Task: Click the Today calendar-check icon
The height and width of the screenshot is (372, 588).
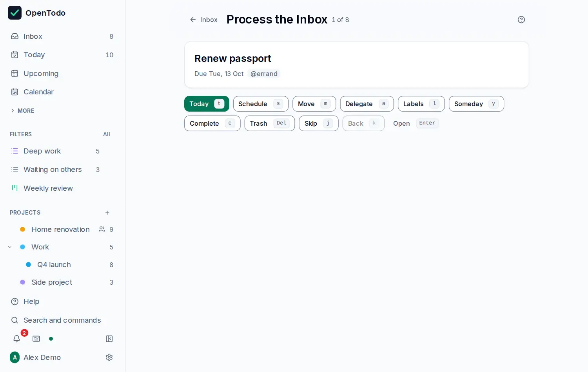Action: 15,55
